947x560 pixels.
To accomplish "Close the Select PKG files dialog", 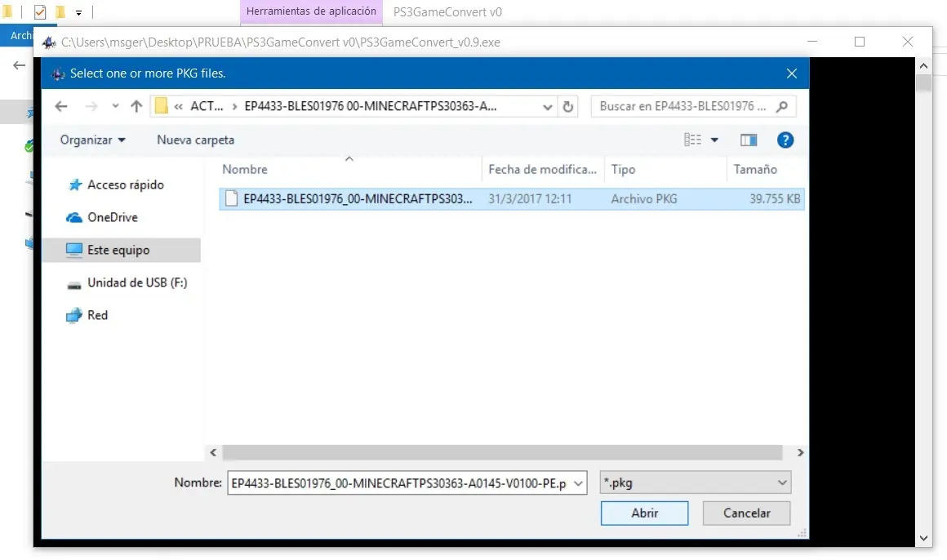I will click(792, 73).
